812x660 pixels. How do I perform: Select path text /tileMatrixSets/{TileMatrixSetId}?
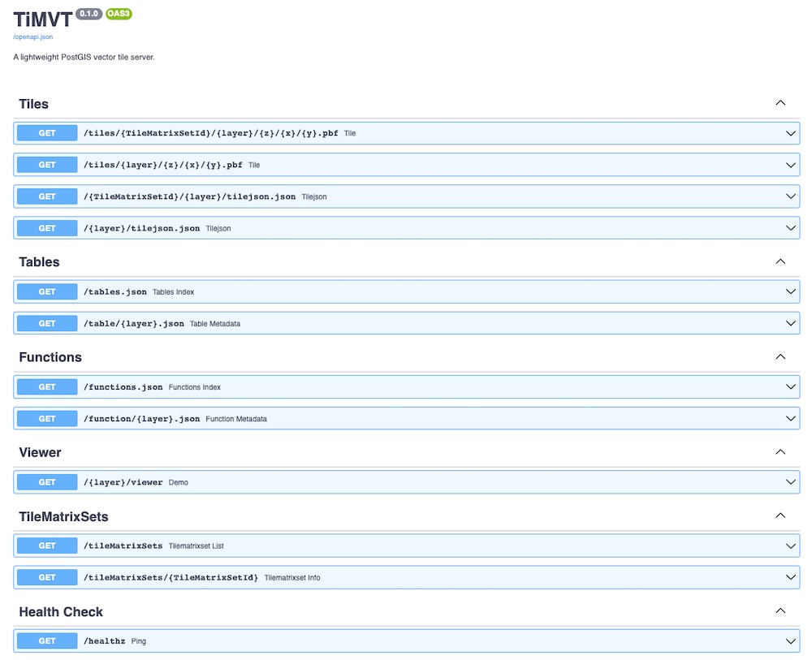pyautogui.click(x=171, y=578)
